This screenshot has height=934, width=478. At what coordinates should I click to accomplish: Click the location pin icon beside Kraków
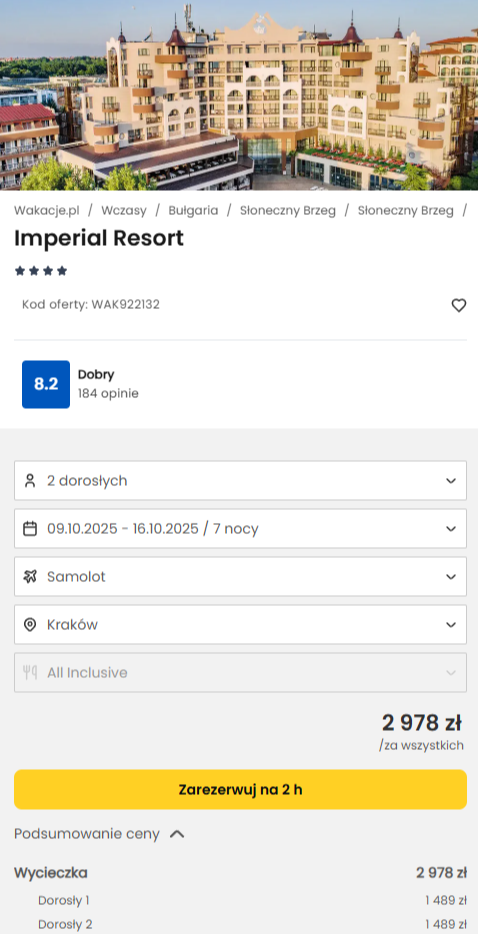30,624
